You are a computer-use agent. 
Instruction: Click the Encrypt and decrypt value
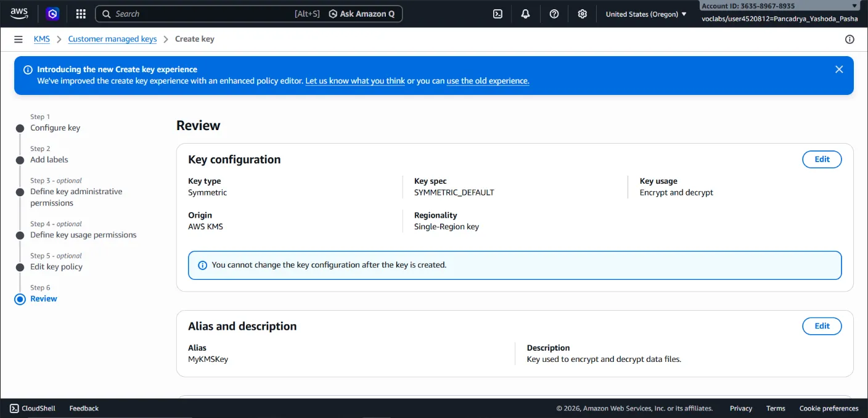click(676, 192)
